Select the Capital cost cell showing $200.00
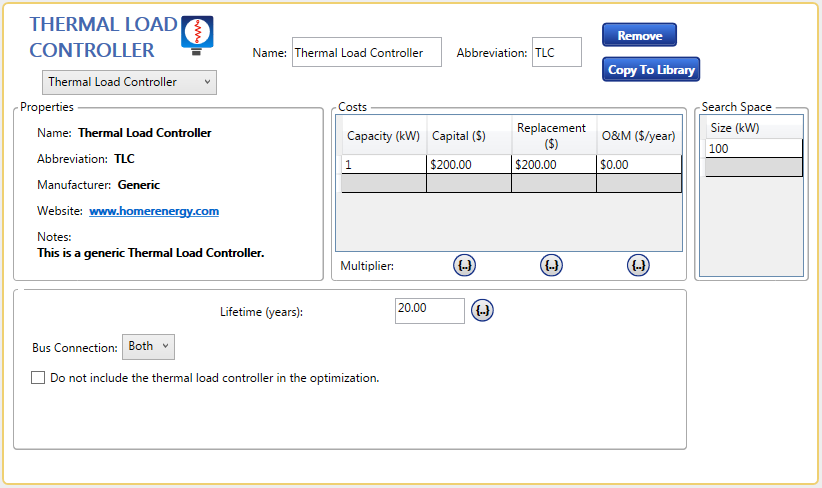Image resolution: width=822 pixels, height=488 pixels. 468,165
